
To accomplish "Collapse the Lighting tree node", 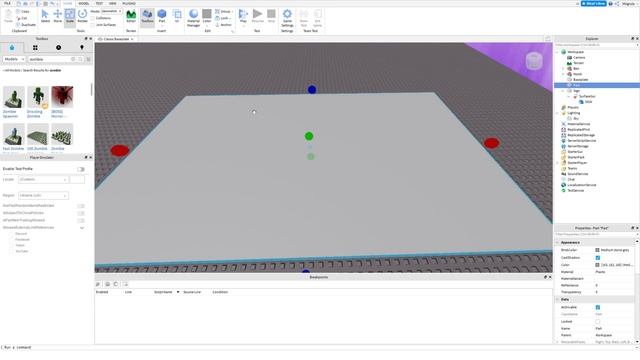I will [558, 113].
